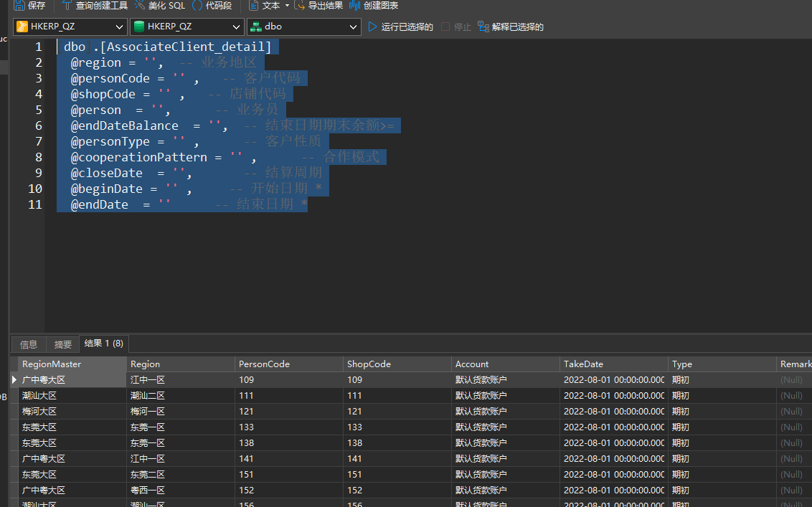Image resolution: width=812 pixels, height=507 pixels.
Task: Click the RegionMaster column header
Action: pyautogui.click(x=72, y=364)
